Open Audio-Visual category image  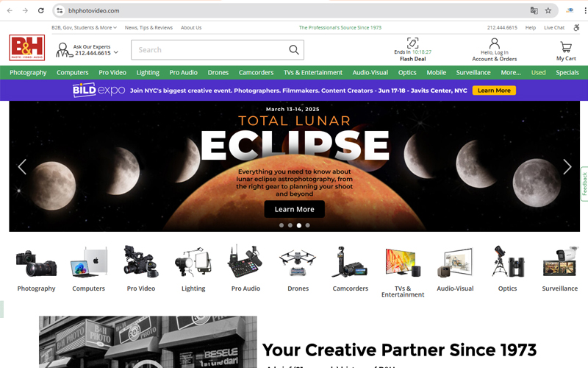[455, 263]
